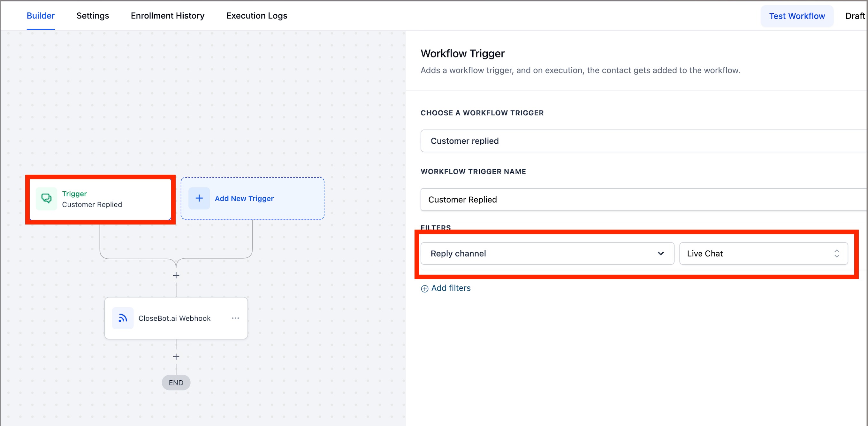Viewport: 868px width, 426px height.
Task: Click plus connector above CloseBot.ai Webhook node
Action: 176,275
